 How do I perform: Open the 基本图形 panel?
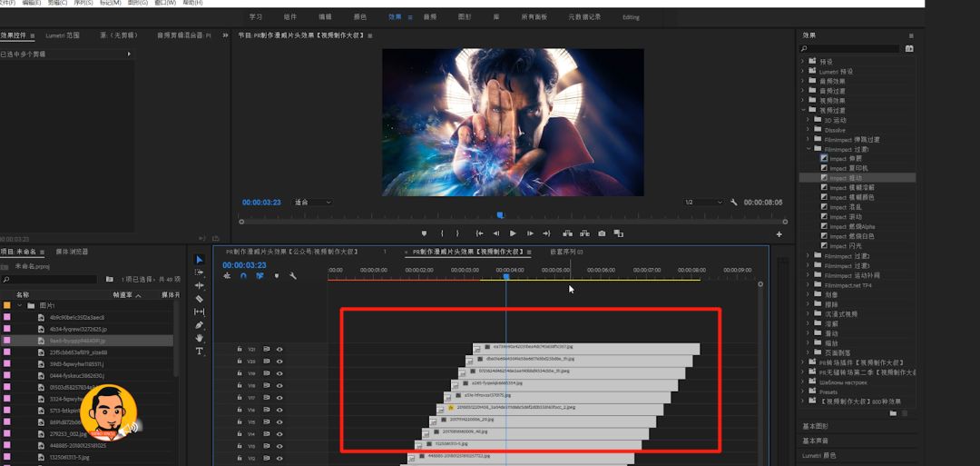point(815,427)
